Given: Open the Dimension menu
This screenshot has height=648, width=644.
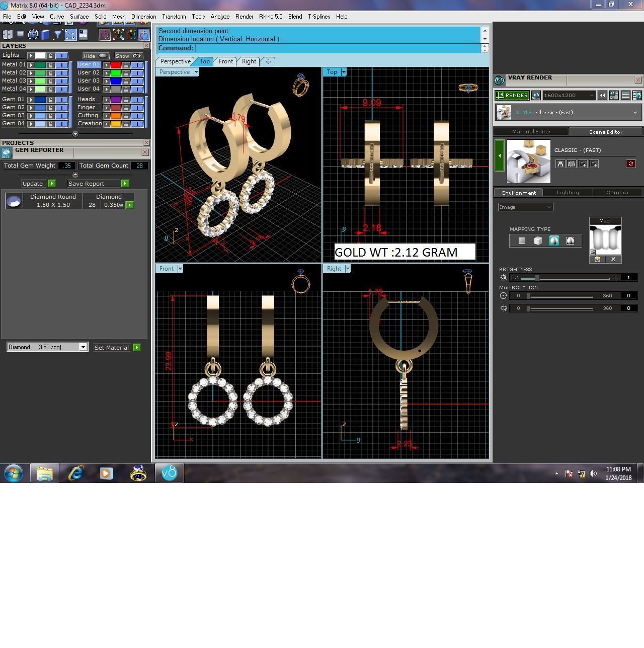Looking at the screenshot, I should pyautogui.click(x=143, y=17).
